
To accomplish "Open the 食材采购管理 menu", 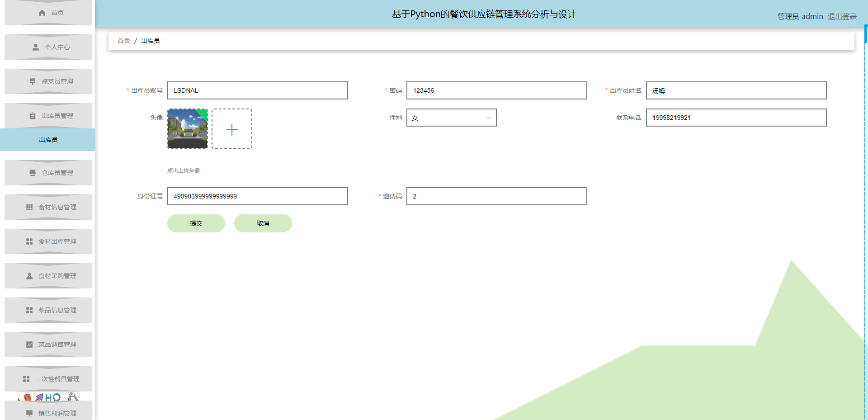I will 48,276.
